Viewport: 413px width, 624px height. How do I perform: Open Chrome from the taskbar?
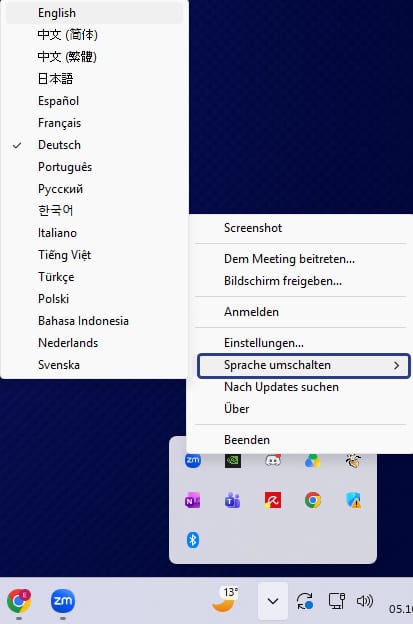pos(19,601)
